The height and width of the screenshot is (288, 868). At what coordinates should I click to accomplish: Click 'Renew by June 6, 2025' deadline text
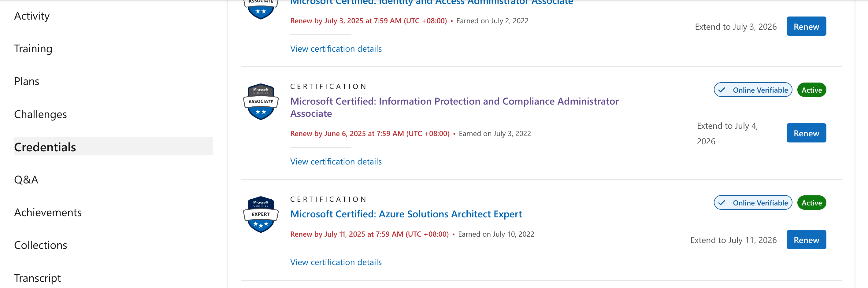click(370, 134)
